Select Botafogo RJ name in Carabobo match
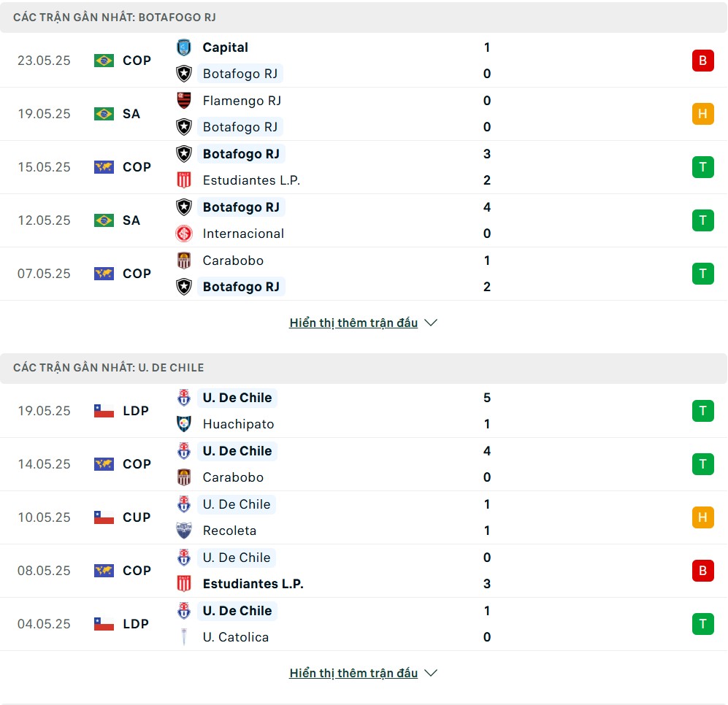This screenshot has width=728, height=705. pyautogui.click(x=241, y=287)
